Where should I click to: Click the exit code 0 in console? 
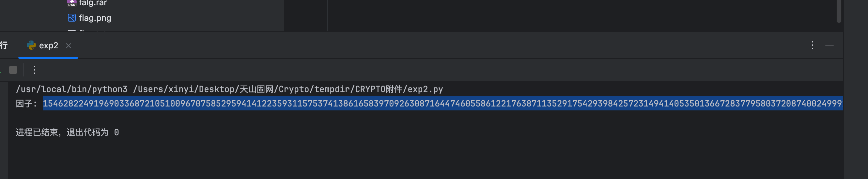[x=116, y=133]
